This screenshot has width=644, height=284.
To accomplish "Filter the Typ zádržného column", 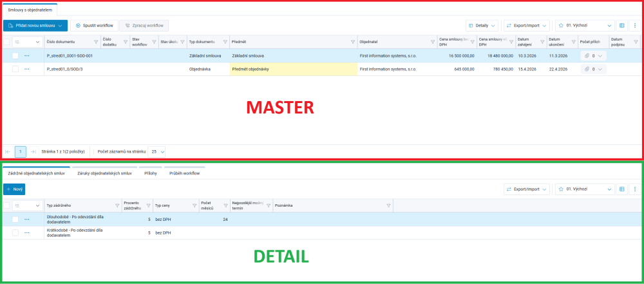I will (117, 205).
